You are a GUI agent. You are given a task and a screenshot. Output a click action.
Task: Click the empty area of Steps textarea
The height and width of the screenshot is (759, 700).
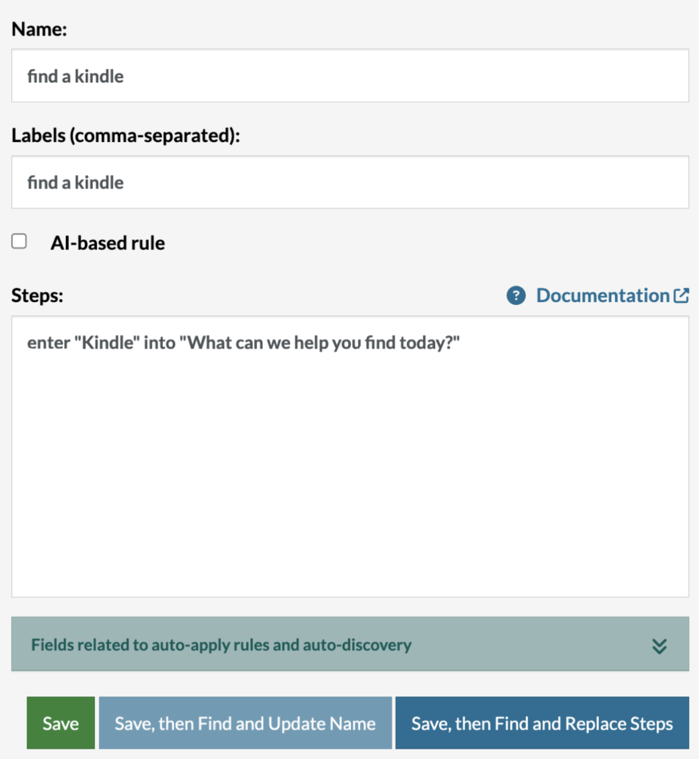[350, 476]
